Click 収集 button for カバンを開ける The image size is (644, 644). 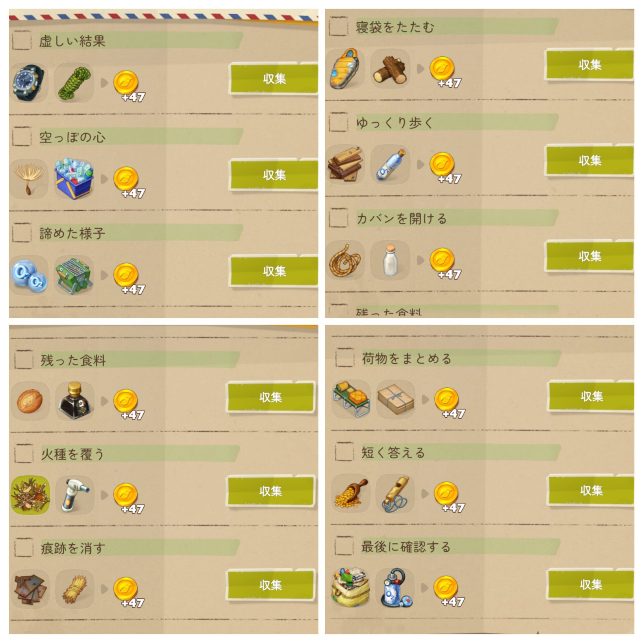coord(590,256)
